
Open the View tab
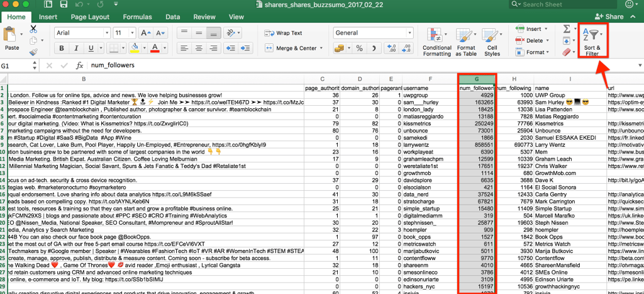point(236,17)
